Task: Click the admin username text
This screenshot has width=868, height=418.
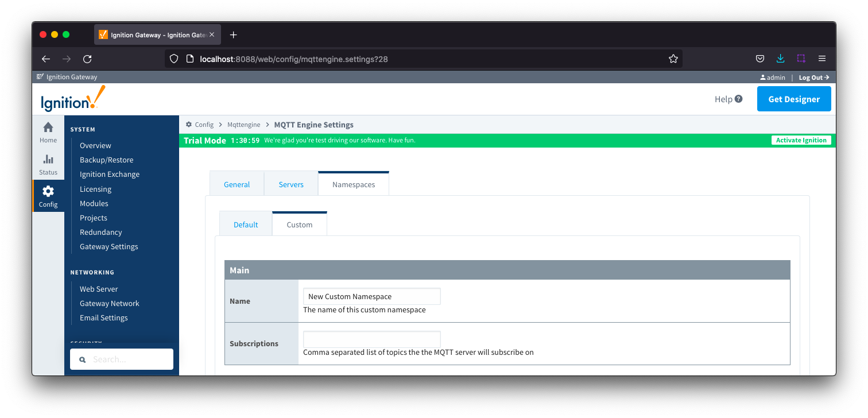Action: tap(776, 78)
